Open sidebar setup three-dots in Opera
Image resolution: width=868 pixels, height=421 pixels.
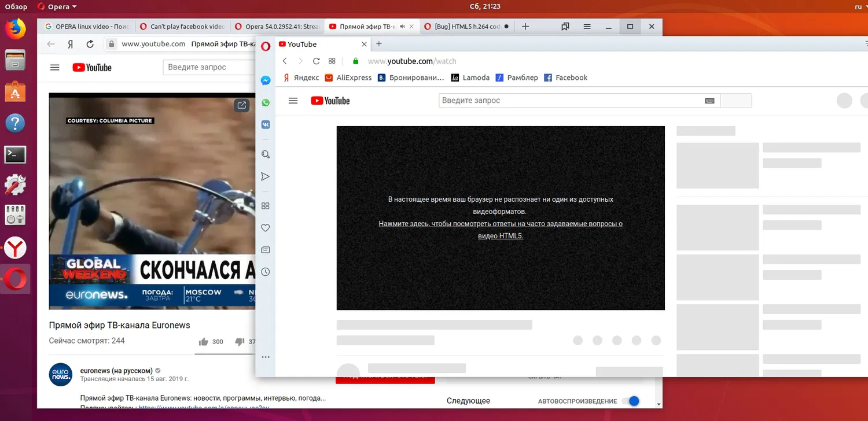click(266, 357)
